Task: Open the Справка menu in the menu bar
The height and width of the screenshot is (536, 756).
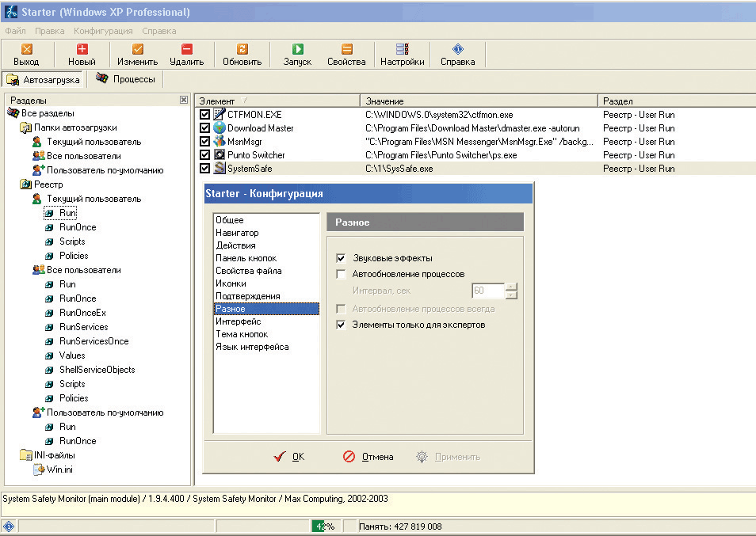Action: [159, 31]
